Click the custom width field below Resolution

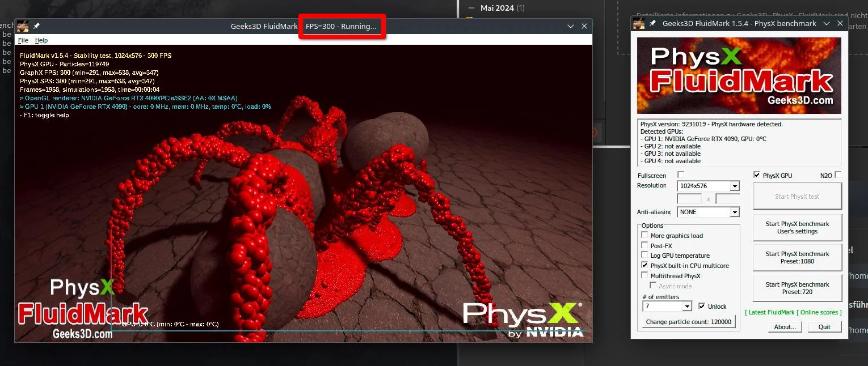click(x=689, y=199)
